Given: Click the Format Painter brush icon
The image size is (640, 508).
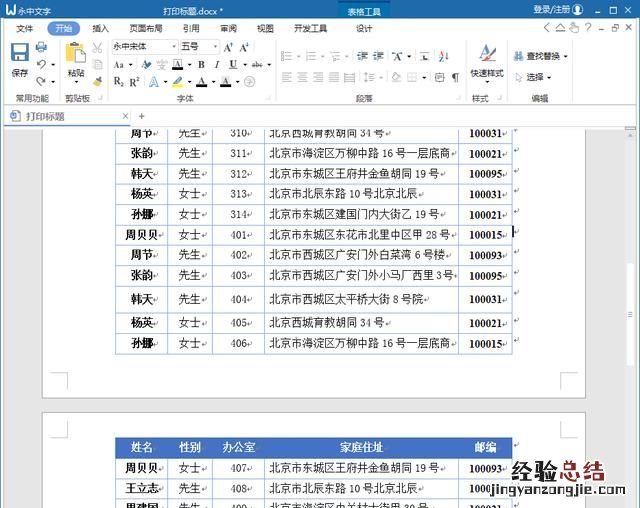Looking at the screenshot, I should coord(97,82).
